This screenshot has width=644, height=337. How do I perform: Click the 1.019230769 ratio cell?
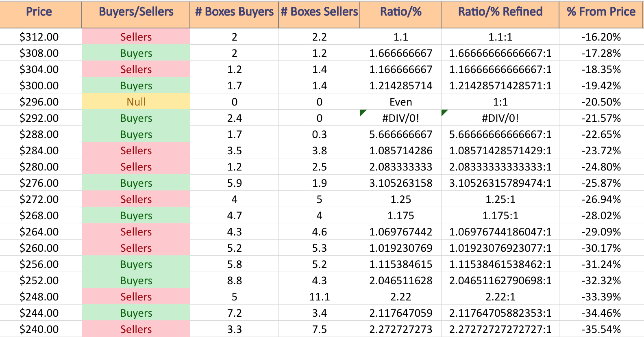(x=400, y=248)
